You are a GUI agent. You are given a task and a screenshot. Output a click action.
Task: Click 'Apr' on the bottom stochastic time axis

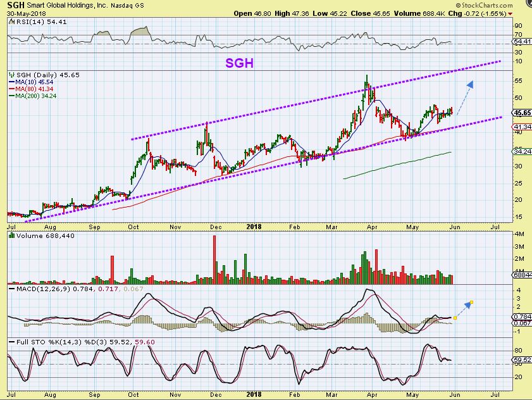[x=372, y=394]
